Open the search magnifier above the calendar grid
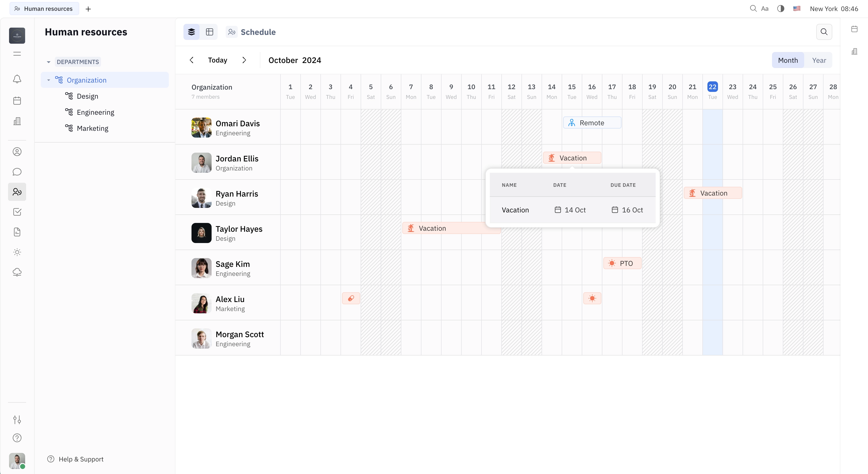This screenshot has height=474, width=868. tap(824, 32)
